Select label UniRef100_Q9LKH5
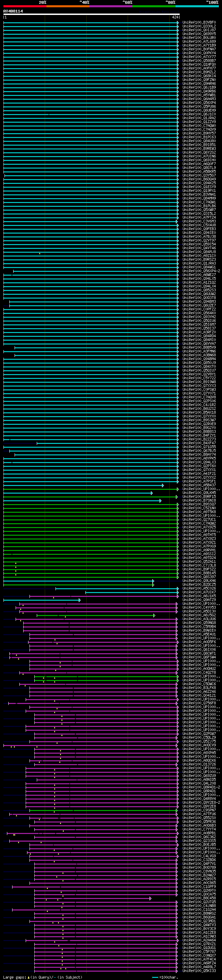The height and width of the screenshot is (980, 222). (x=199, y=493)
